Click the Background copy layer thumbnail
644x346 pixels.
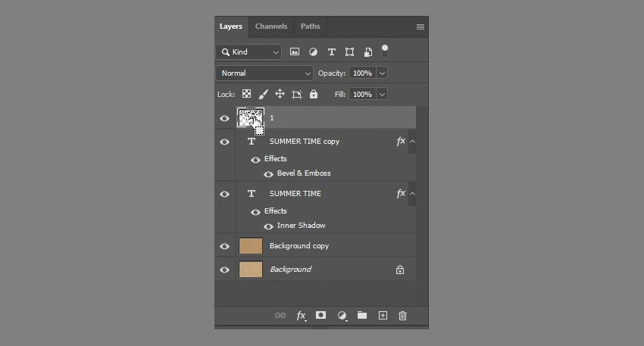[x=251, y=246]
